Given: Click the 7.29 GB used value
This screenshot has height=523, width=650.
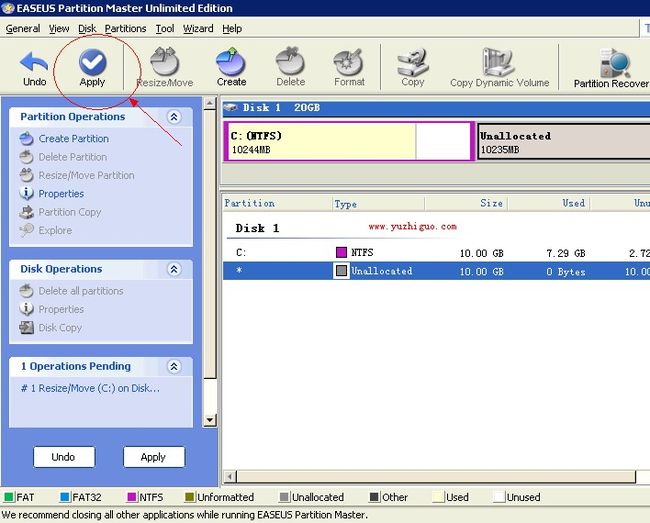Looking at the screenshot, I should (x=565, y=253).
